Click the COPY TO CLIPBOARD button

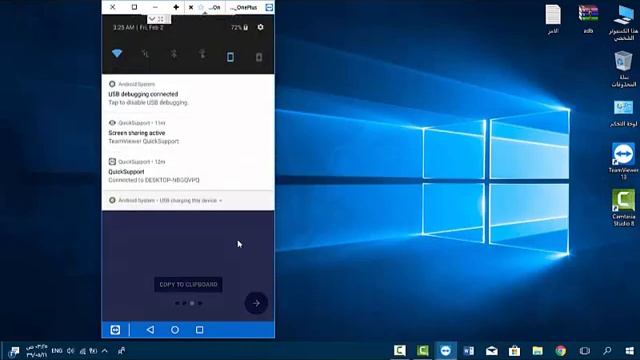pos(188,284)
